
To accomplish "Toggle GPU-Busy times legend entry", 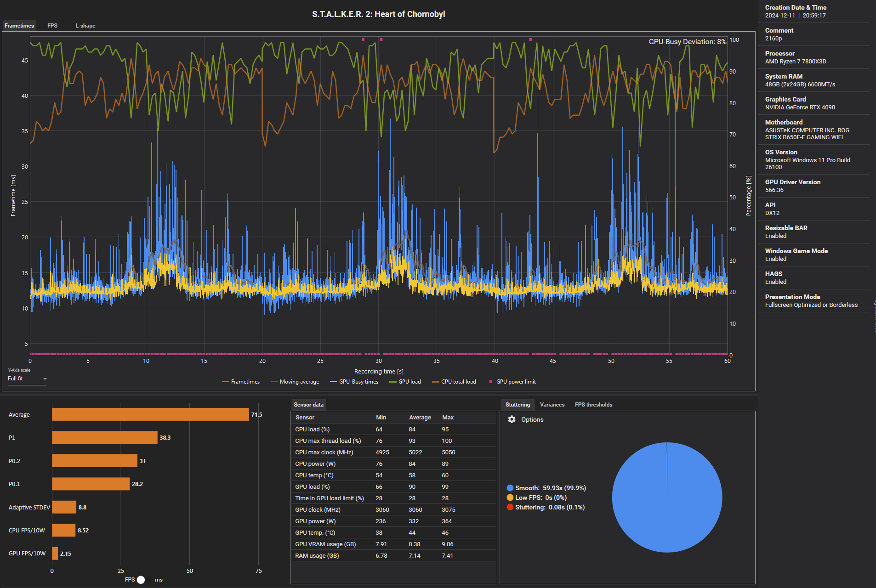I will point(354,382).
